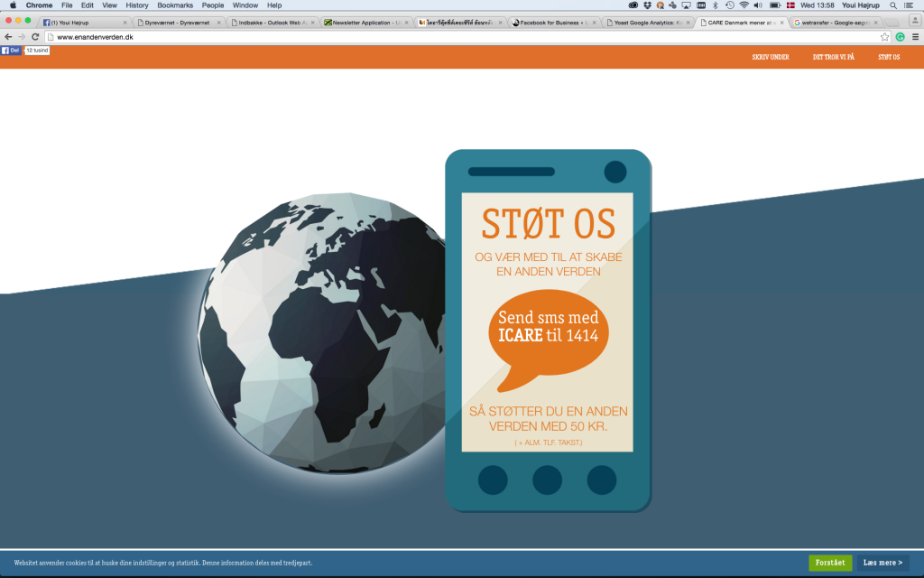Open the Dropbox menu bar icon
Image resolution: width=924 pixels, height=578 pixels.
[648, 5]
